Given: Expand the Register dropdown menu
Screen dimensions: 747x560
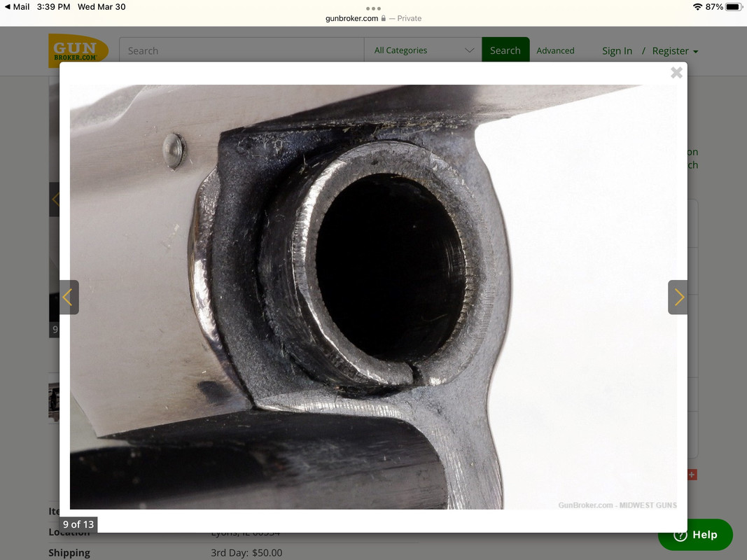Looking at the screenshot, I should tap(675, 51).
